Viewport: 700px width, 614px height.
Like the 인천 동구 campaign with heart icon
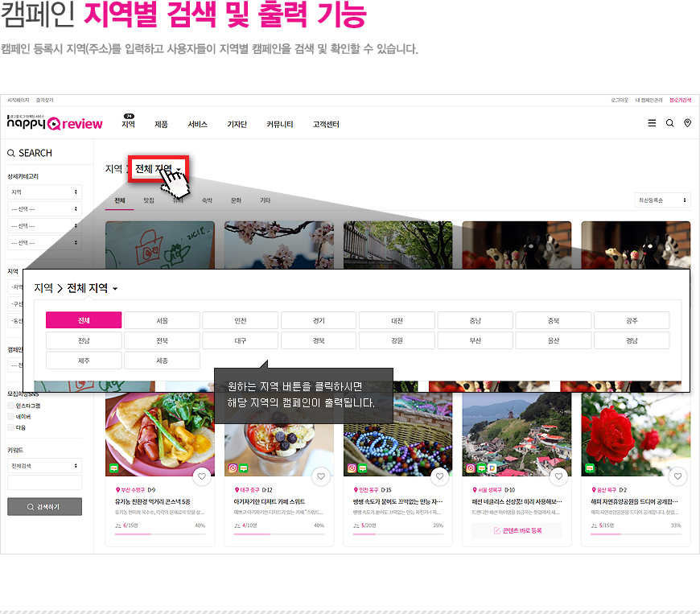pyautogui.click(x=440, y=476)
